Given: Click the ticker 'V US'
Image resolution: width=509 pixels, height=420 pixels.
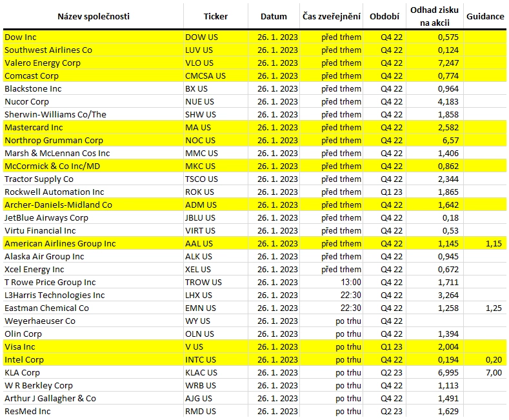Looking at the screenshot, I should pyautogui.click(x=194, y=346).
